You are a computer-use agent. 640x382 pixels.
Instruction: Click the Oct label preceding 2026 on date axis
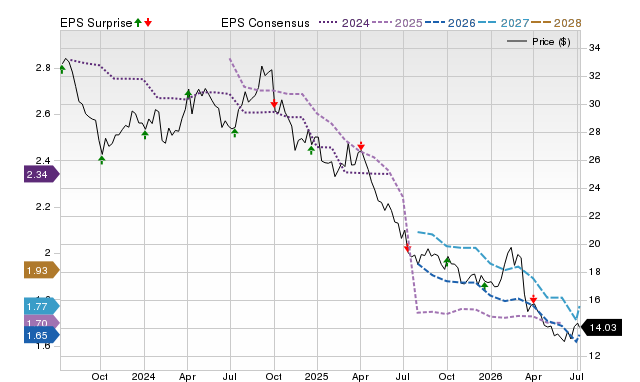coord(447,376)
